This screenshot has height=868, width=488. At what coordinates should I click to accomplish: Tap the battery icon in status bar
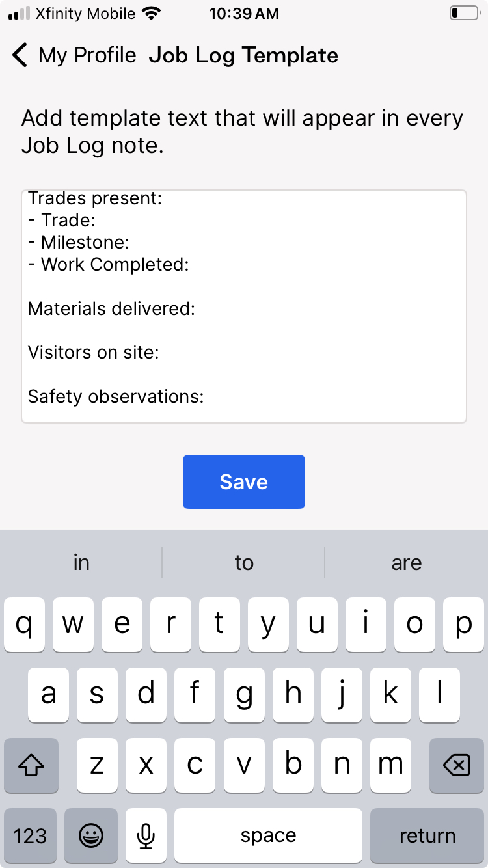(x=464, y=13)
